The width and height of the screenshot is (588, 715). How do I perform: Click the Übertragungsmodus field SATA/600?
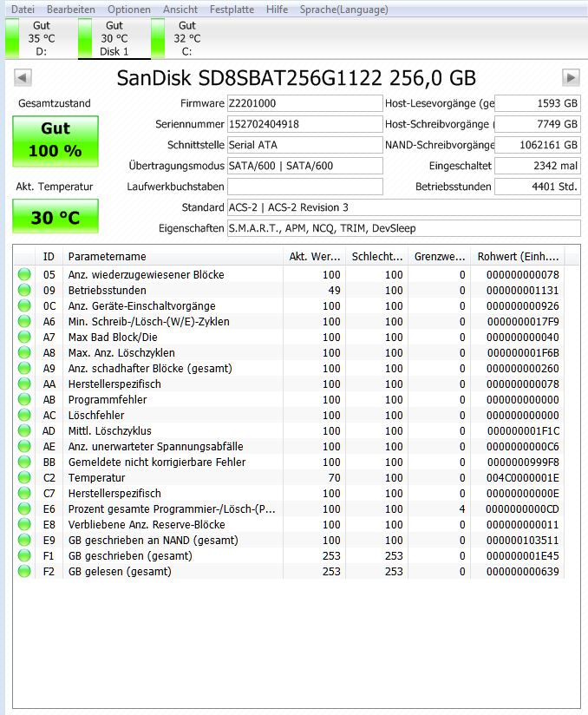(x=305, y=166)
